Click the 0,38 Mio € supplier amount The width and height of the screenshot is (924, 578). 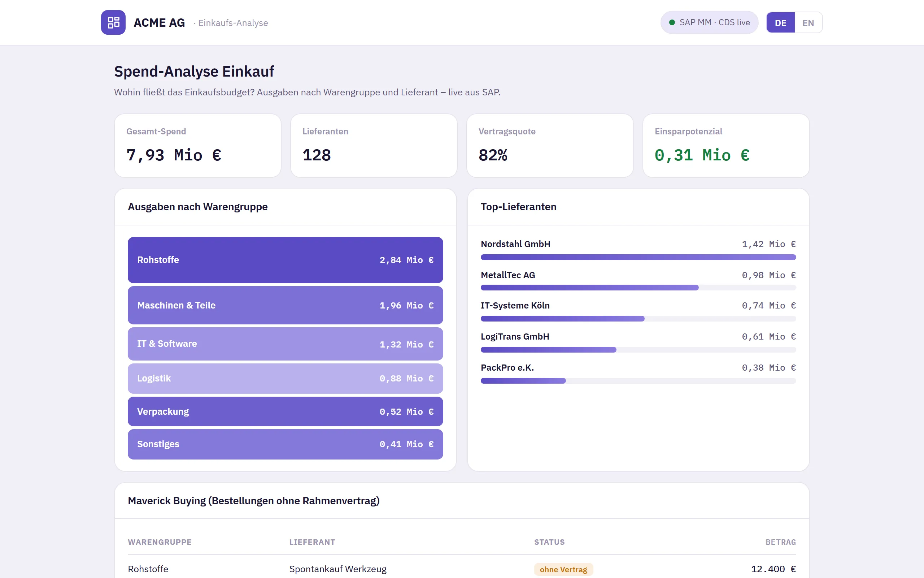(768, 367)
